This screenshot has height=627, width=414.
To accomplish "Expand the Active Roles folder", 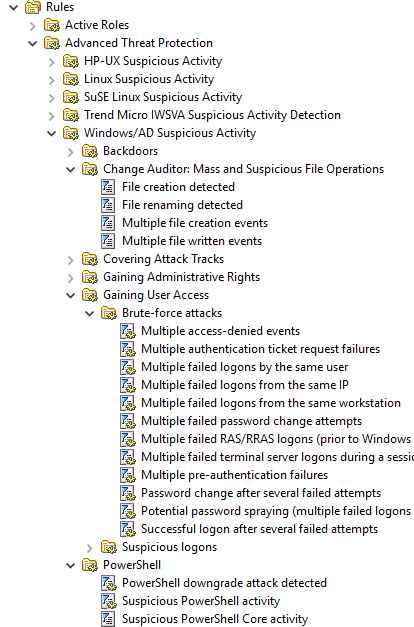I will point(33,26).
